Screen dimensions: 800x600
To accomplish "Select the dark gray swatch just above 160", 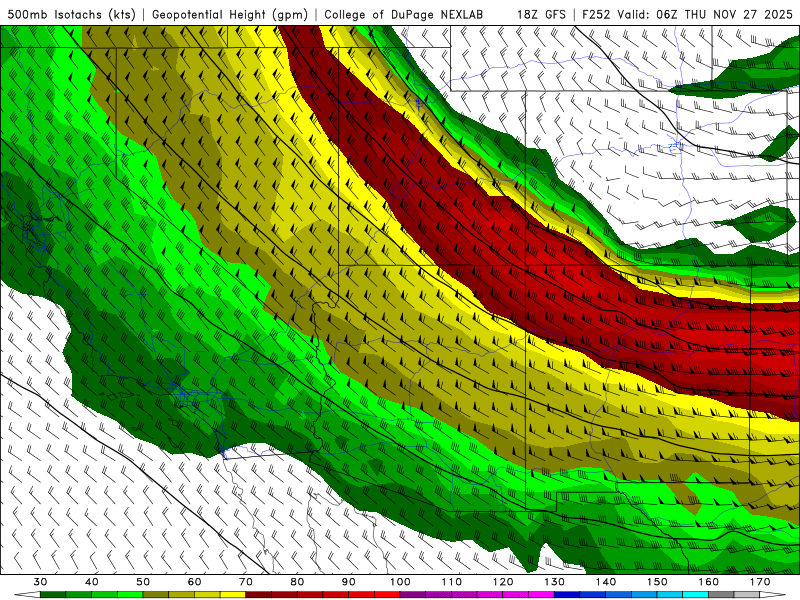I will [x=721, y=595].
